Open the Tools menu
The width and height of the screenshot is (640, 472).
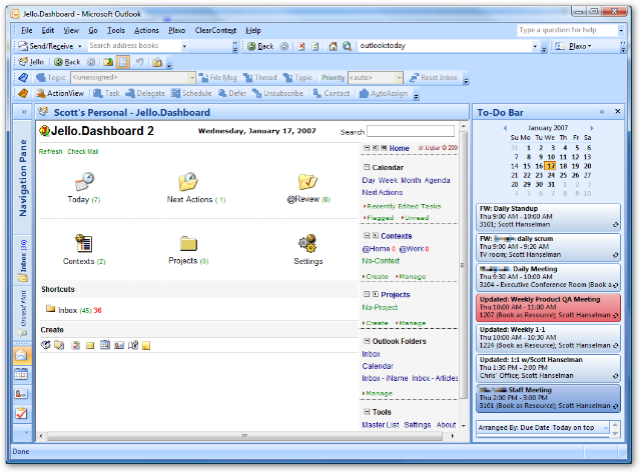click(116, 30)
